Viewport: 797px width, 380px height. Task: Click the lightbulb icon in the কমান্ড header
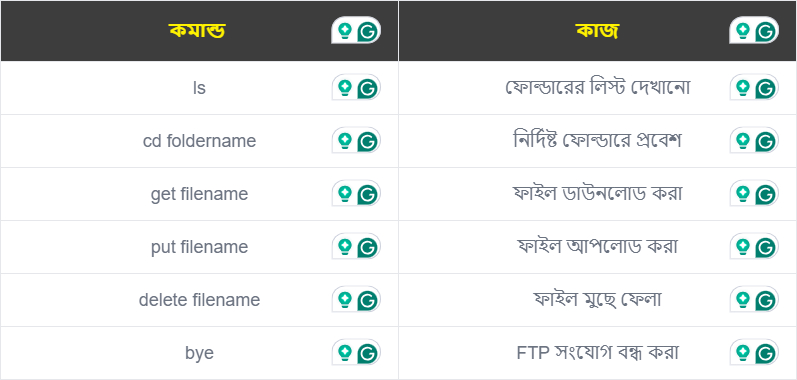(x=346, y=31)
